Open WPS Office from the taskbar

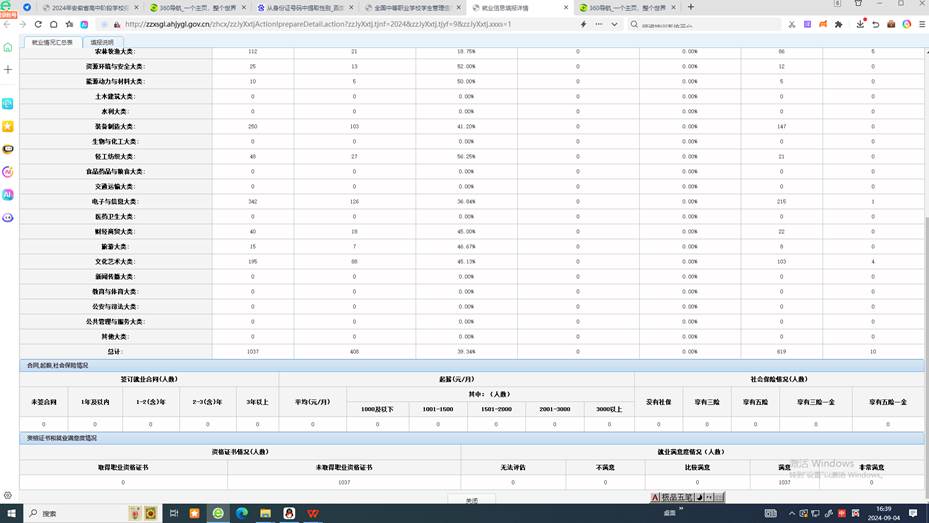pyautogui.click(x=313, y=513)
